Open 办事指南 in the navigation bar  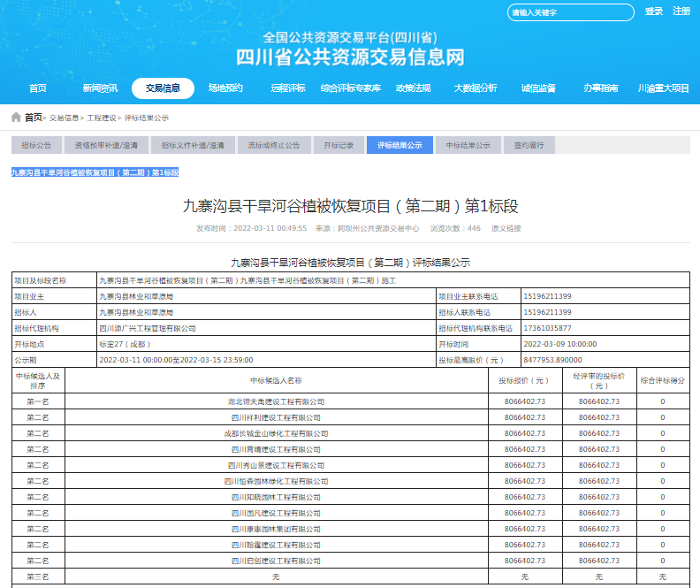pos(600,88)
